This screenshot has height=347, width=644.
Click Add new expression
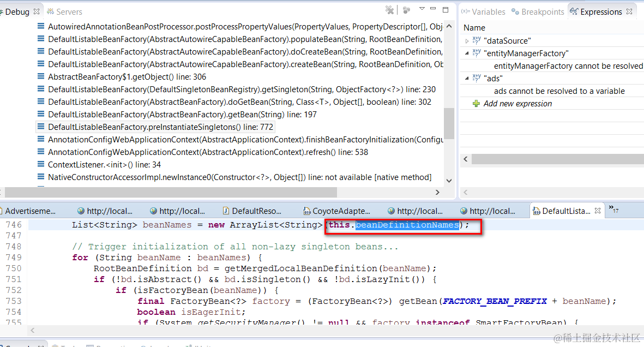coord(517,104)
